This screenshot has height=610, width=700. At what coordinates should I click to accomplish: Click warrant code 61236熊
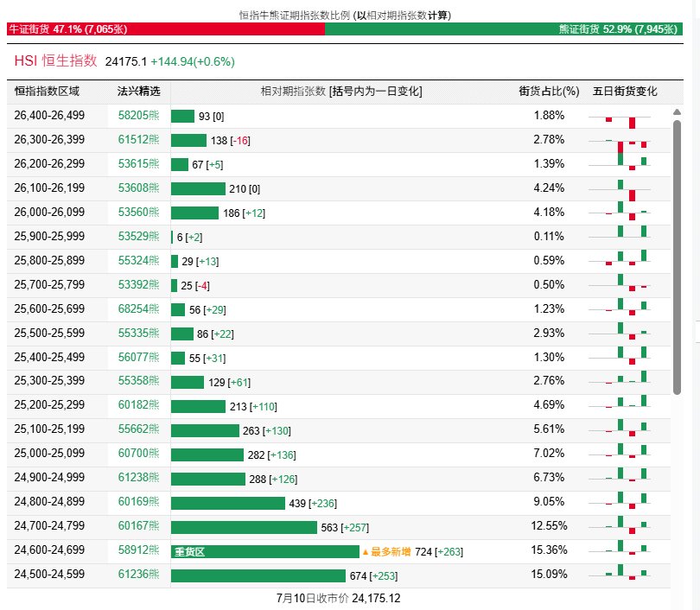[x=138, y=574]
